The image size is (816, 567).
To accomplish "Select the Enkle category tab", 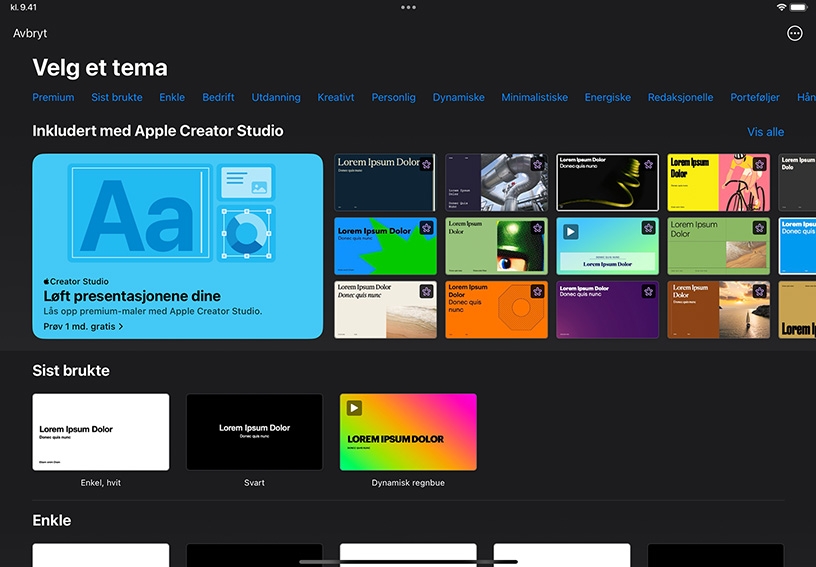I will pos(172,97).
